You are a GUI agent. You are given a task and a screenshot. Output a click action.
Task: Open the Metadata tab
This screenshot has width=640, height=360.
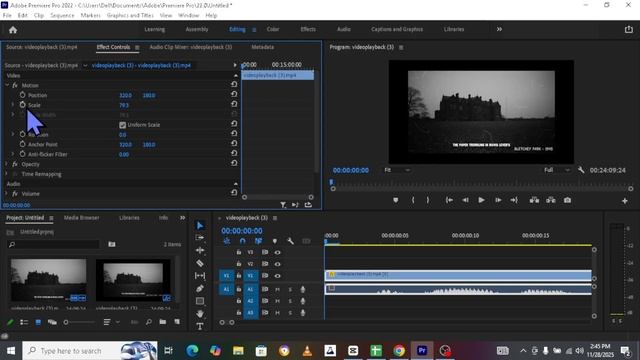pyautogui.click(x=262, y=47)
